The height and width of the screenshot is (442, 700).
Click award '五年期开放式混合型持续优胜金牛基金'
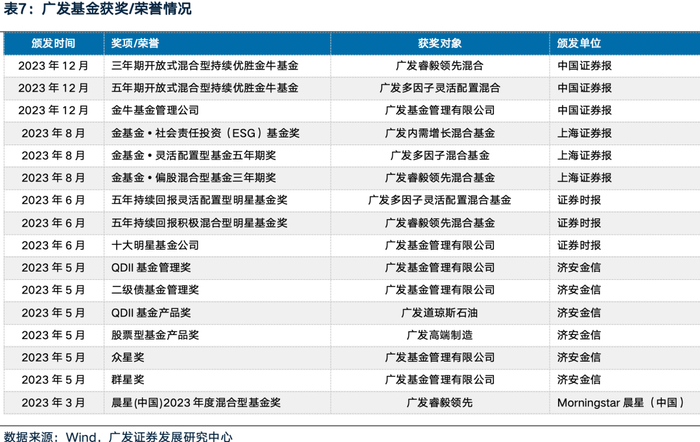(204, 88)
